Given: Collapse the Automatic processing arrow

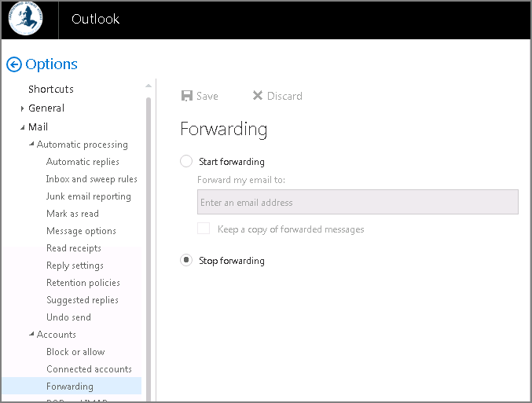Looking at the screenshot, I should (31, 145).
